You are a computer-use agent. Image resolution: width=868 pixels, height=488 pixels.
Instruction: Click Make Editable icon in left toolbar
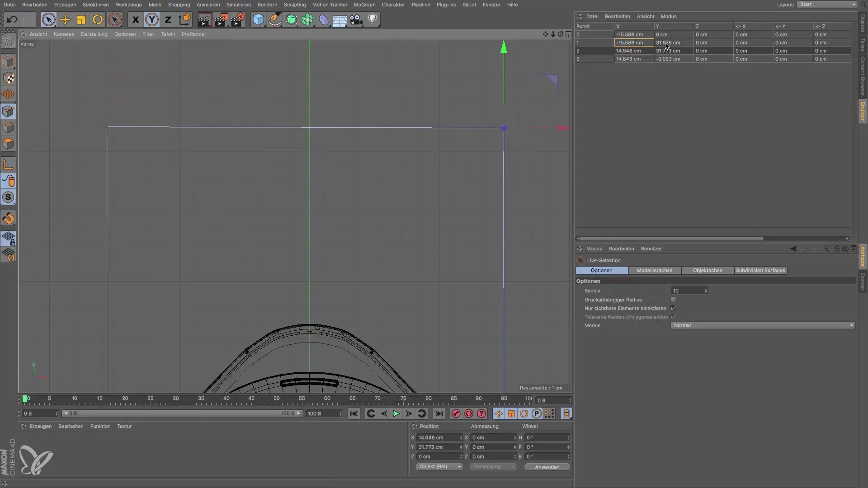point(9,41)
